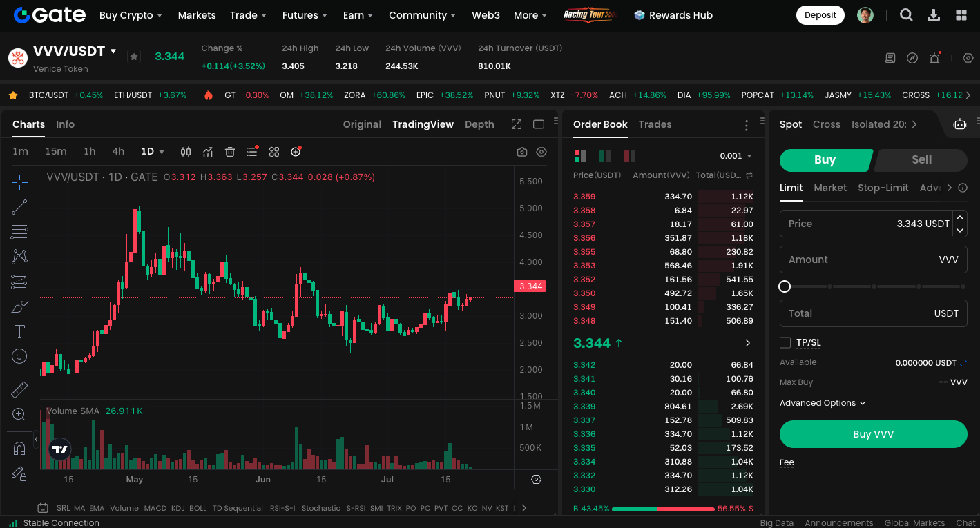980x528 pixels.
Task: Click the Buy VVV button
Action: (x=874, y=434)
